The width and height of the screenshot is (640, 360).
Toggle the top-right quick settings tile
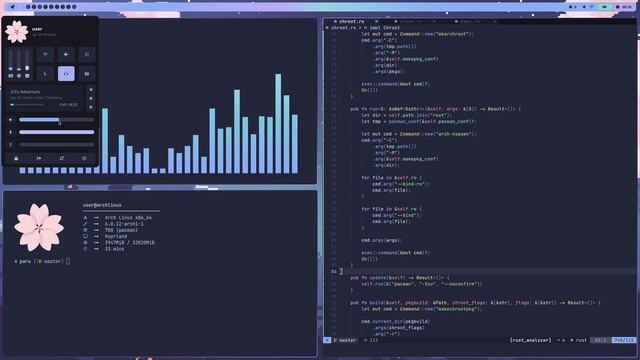click(x=87, y=54)
